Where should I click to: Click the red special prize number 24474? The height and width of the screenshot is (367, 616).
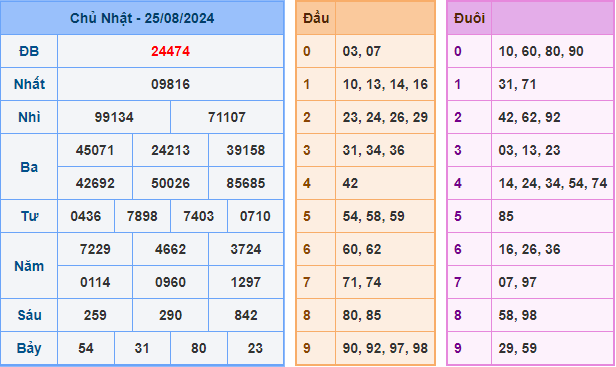point(170,51)
